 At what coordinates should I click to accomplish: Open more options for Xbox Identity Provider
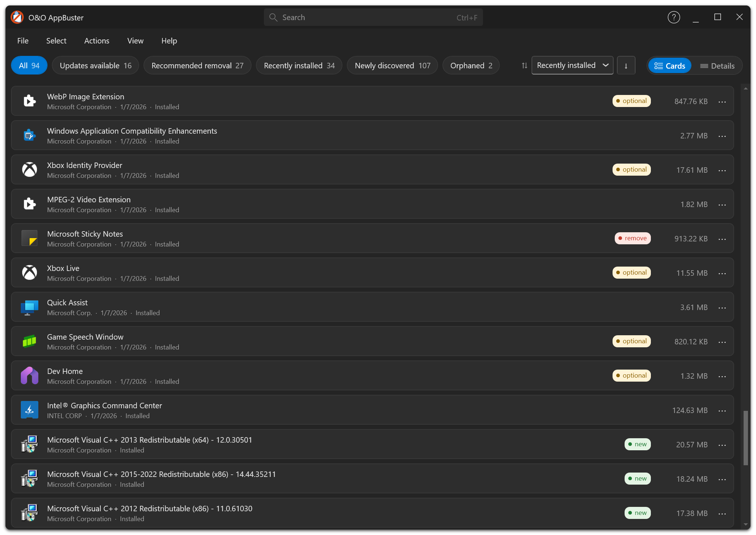722,170
